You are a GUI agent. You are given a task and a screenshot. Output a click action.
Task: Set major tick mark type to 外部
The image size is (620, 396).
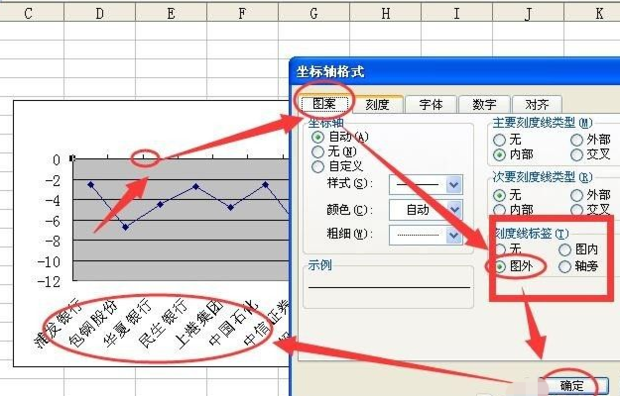(x=577, y=139)
